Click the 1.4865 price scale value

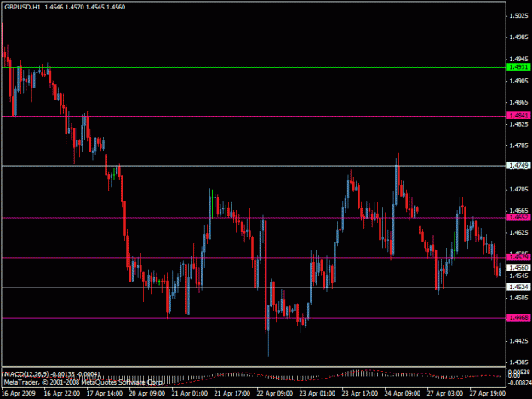coord(518,102)
